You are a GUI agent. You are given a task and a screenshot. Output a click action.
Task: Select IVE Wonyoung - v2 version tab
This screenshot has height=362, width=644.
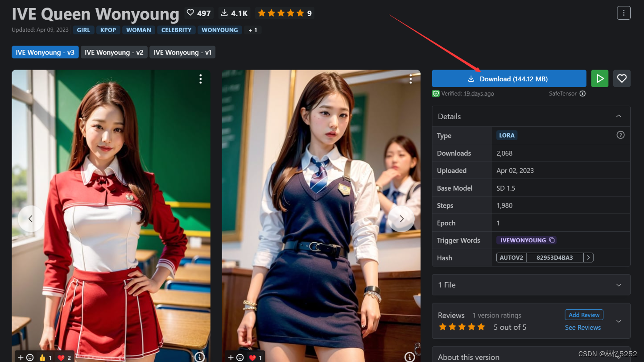tap(114, 52)
